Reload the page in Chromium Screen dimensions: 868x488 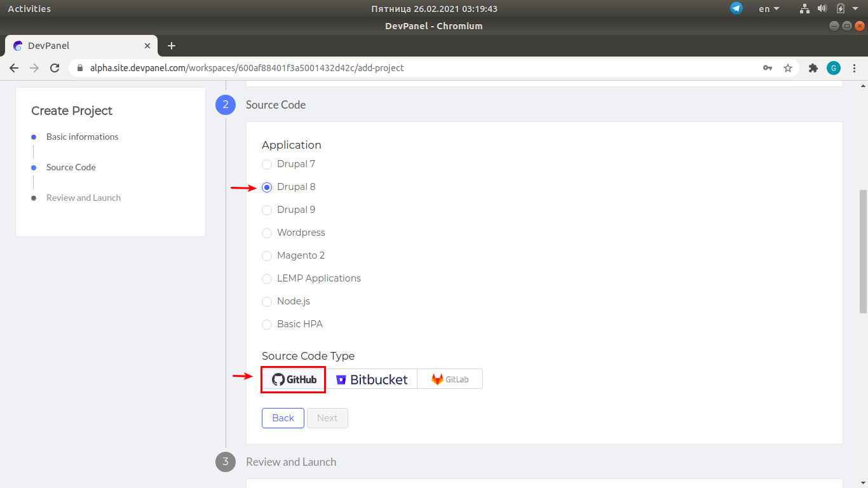pos(55,68)
